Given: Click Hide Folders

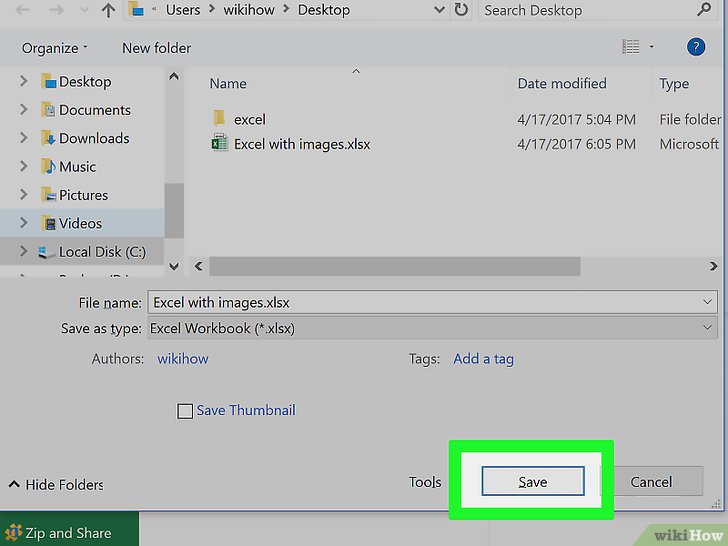Looking at the screenshot, I should (56, 485).
